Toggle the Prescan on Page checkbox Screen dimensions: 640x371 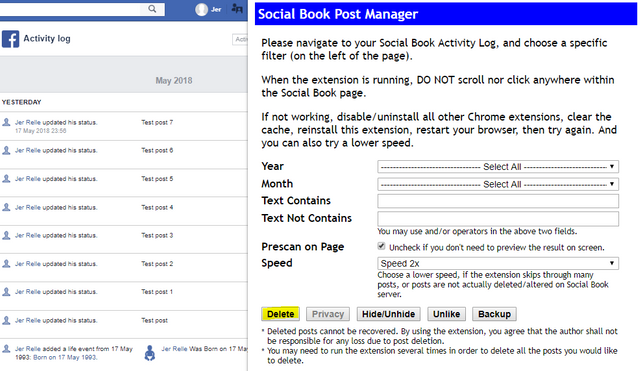point(381,246)
